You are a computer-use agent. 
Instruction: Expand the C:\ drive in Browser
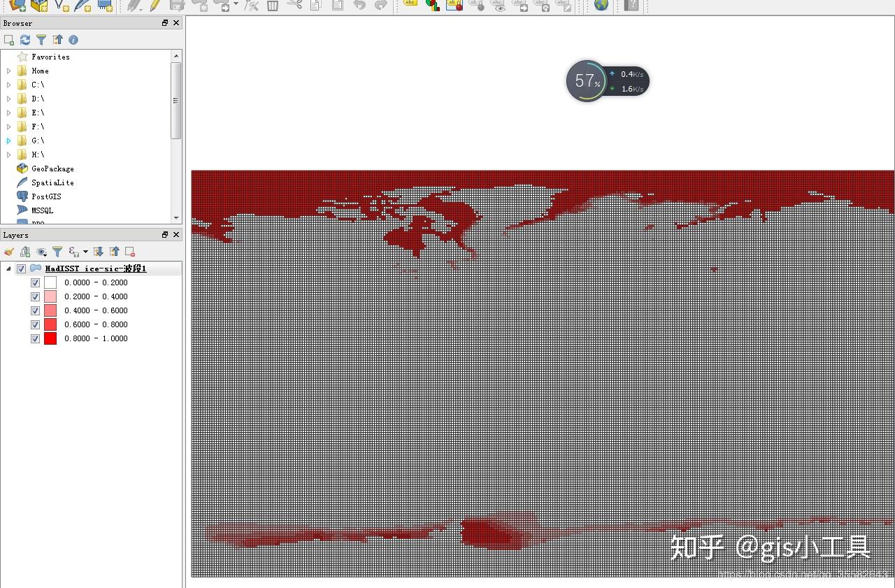coord(8,85)
